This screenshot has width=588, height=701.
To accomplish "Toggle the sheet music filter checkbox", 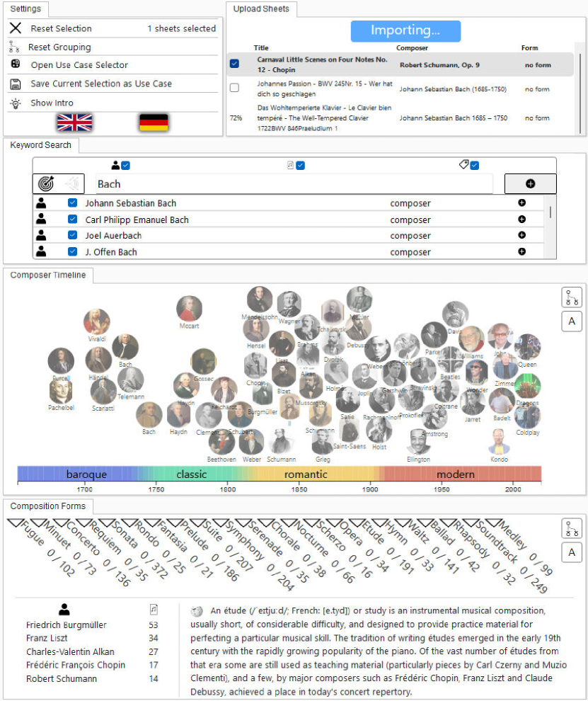I will point(300,166).
